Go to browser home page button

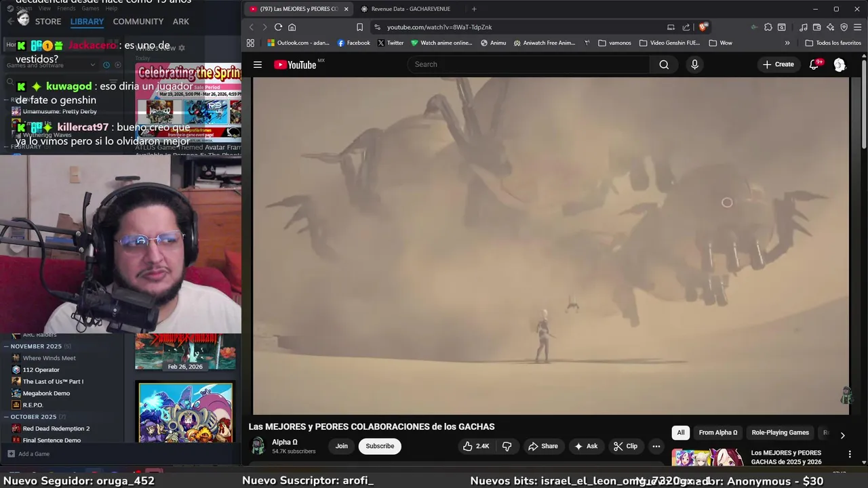point(292,27)
